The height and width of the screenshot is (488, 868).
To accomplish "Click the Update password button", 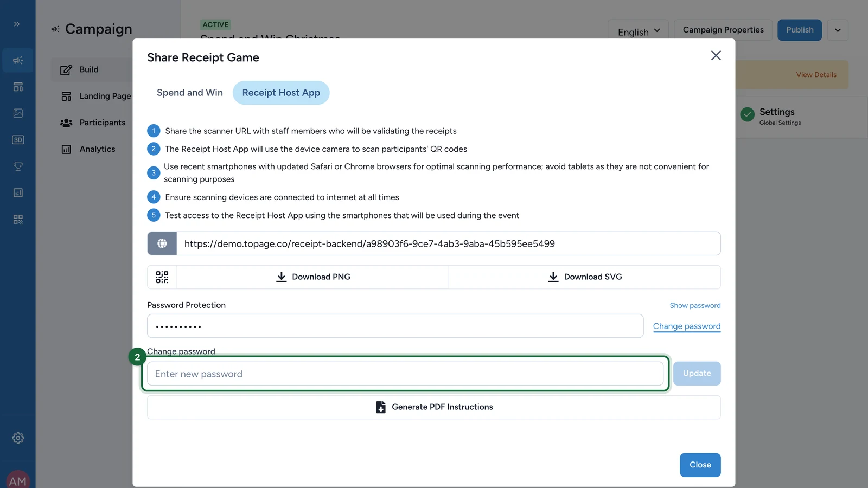I will point(697,374).
